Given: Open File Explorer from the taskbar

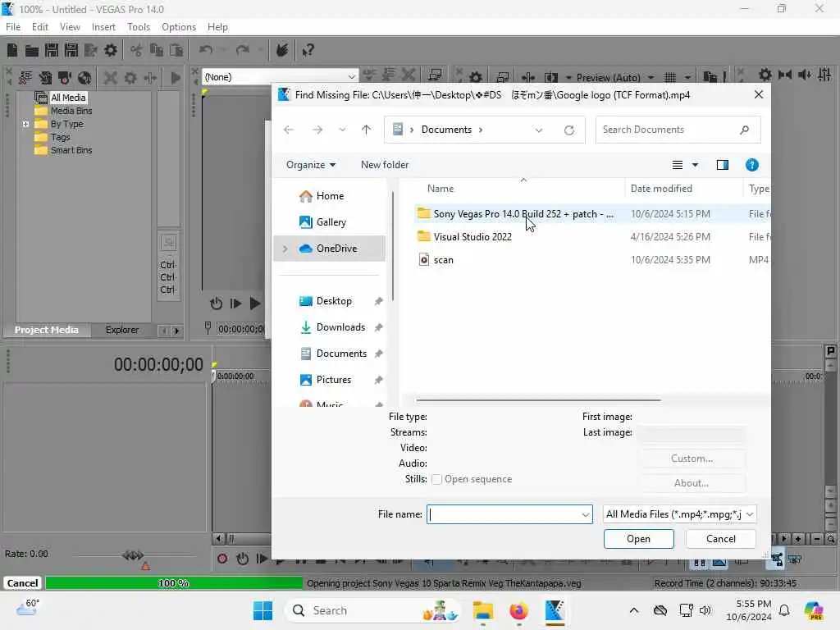Looking at the screenshot, I should click(482, 610).
